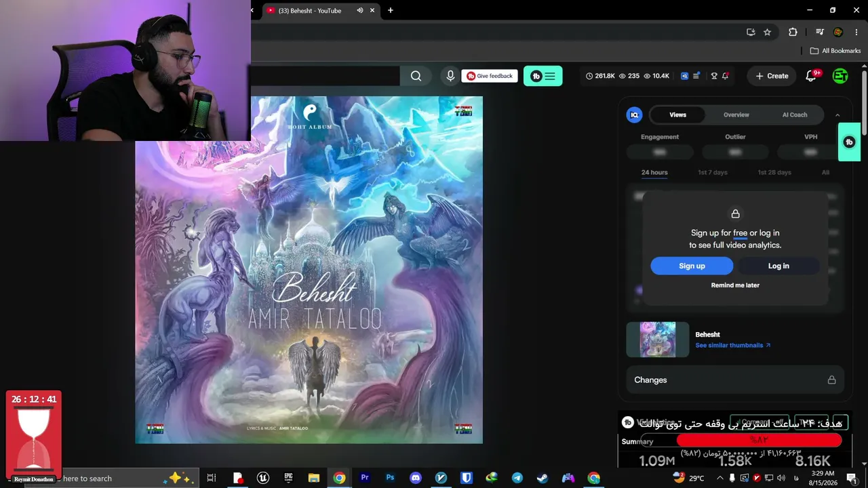Switch to the AI Coach tab

pyautogui.click(x=795, y=115)
